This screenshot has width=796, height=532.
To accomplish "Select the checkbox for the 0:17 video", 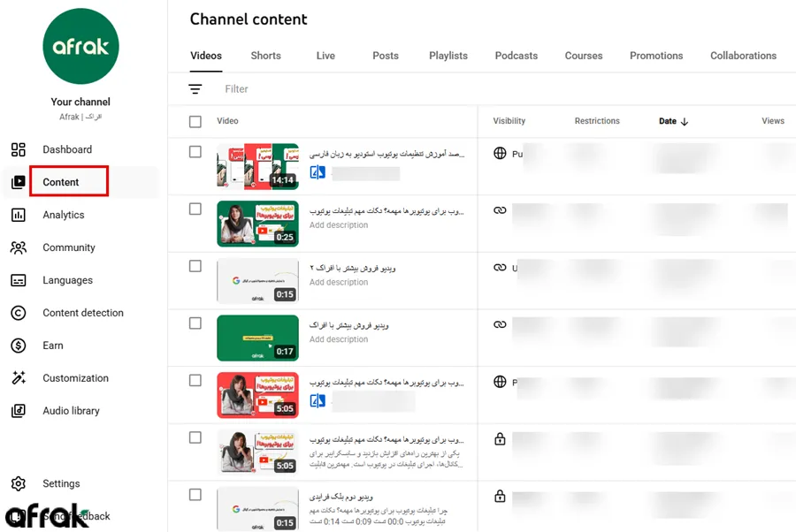I will pos(195,323).
